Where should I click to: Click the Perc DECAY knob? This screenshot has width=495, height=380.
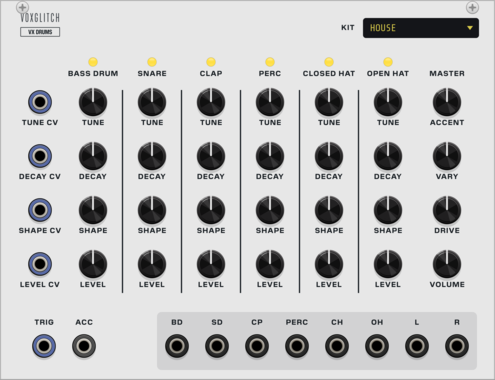(x=270, y=156)
